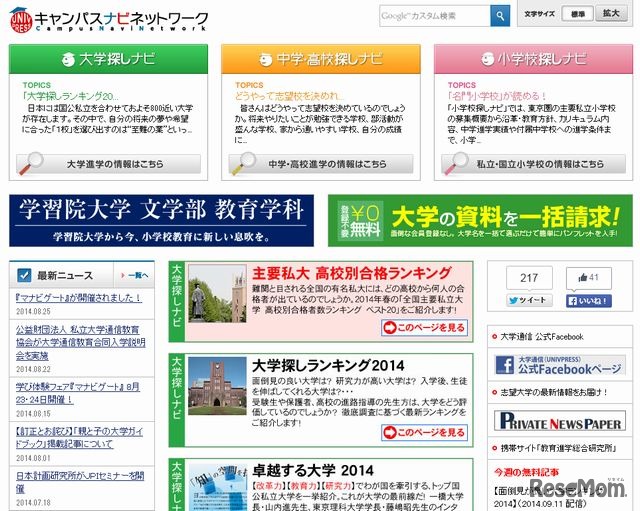The image size is (640, 511).
Task: Open the green 大学探しナビ header
Action: 109,59
